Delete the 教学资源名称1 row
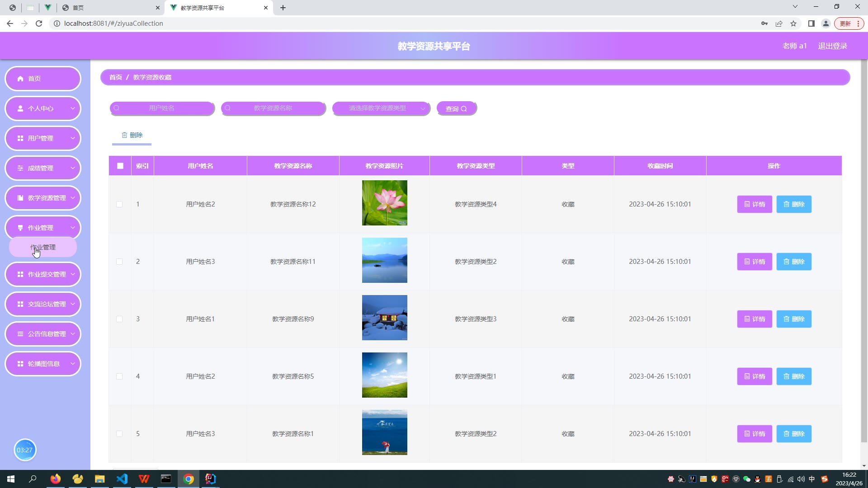Screen dimensions: 868x488 tap(794, 434)
